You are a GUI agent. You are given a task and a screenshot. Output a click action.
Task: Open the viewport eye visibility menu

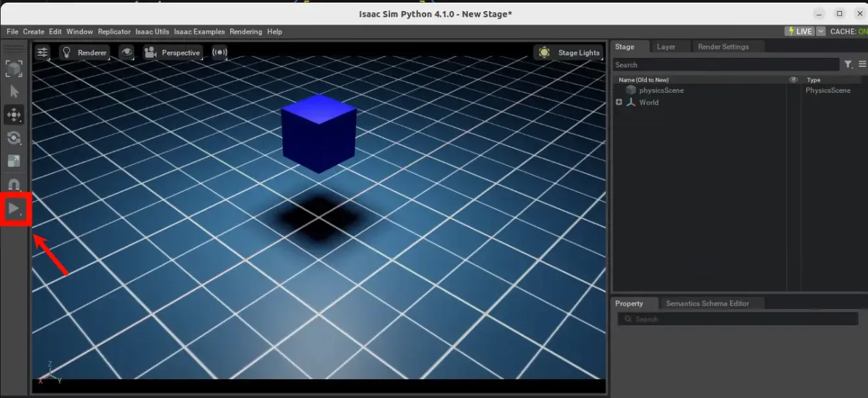pos(127,53)
